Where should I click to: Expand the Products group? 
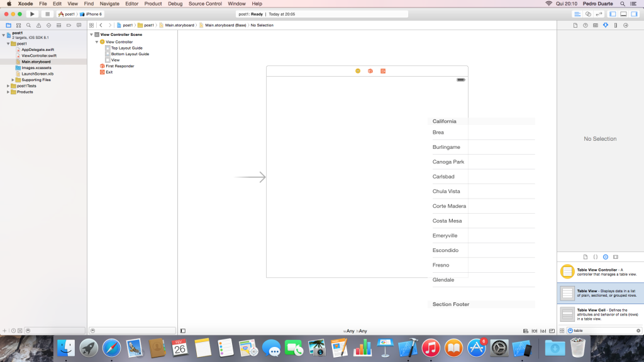8,92
